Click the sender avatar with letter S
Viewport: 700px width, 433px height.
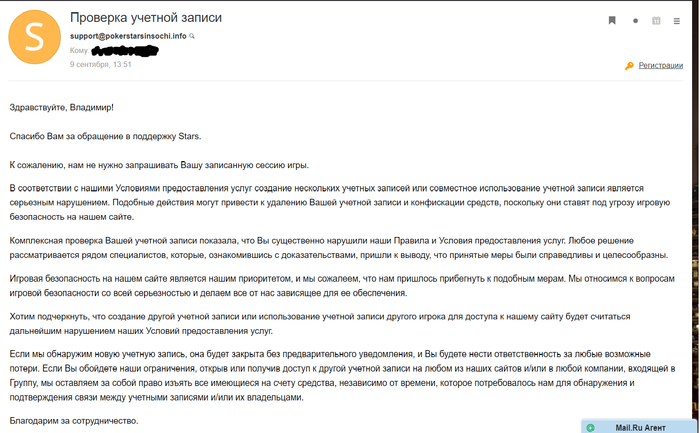tap(34, 36)
